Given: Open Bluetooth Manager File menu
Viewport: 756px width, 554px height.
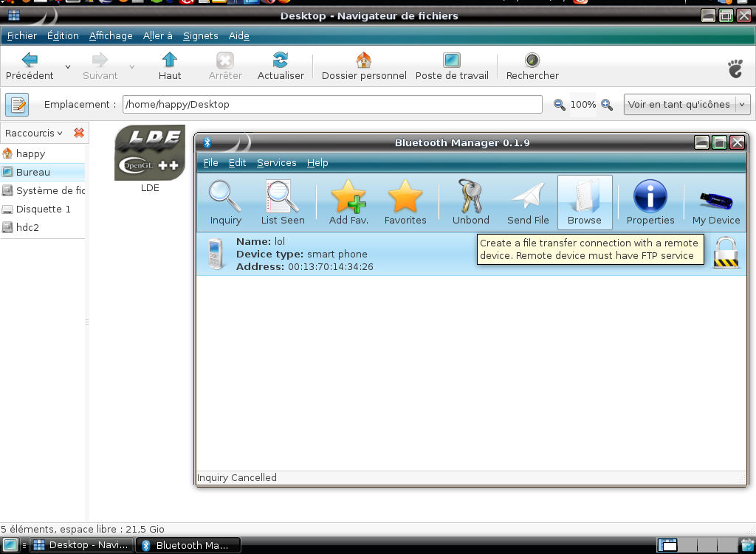Looking at the screenshot, I should point(210,163).
